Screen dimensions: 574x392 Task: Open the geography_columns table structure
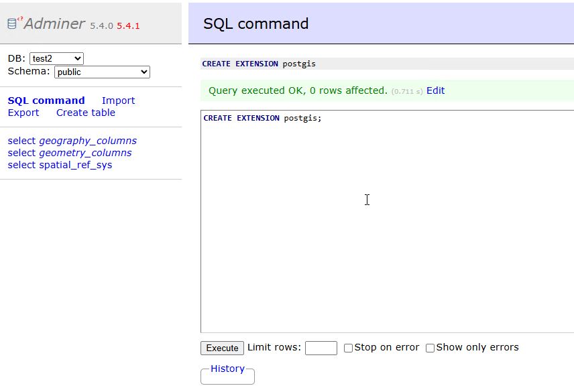pos(88,141)
